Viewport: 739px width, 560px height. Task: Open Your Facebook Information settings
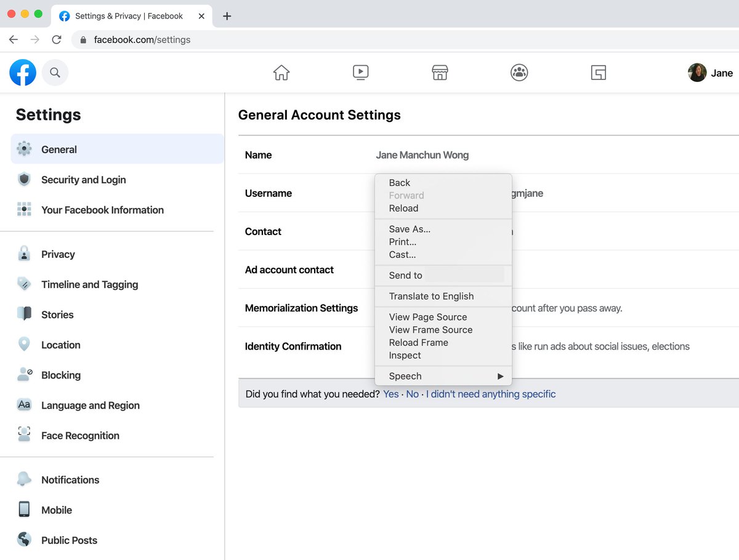(117, 209)
